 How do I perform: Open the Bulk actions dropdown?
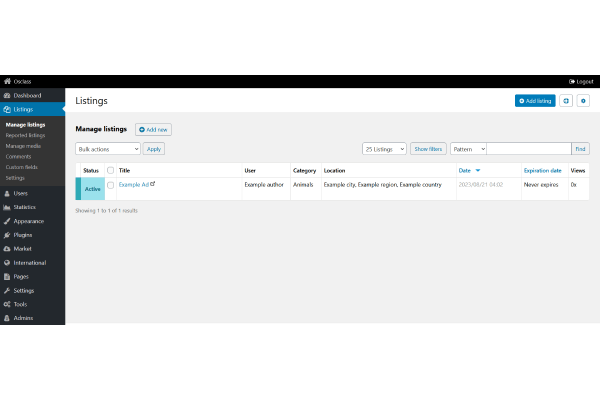108,149
